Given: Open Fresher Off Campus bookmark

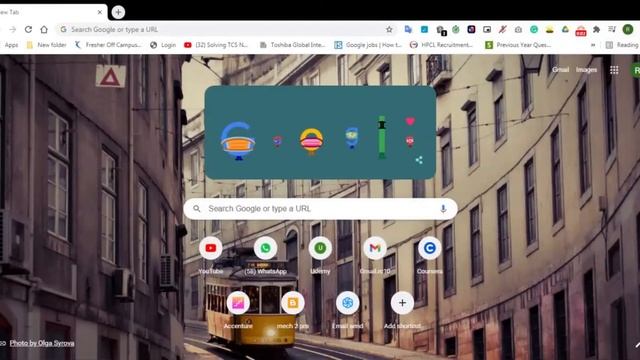Looking at the screenshot, I should pos(108,45).
